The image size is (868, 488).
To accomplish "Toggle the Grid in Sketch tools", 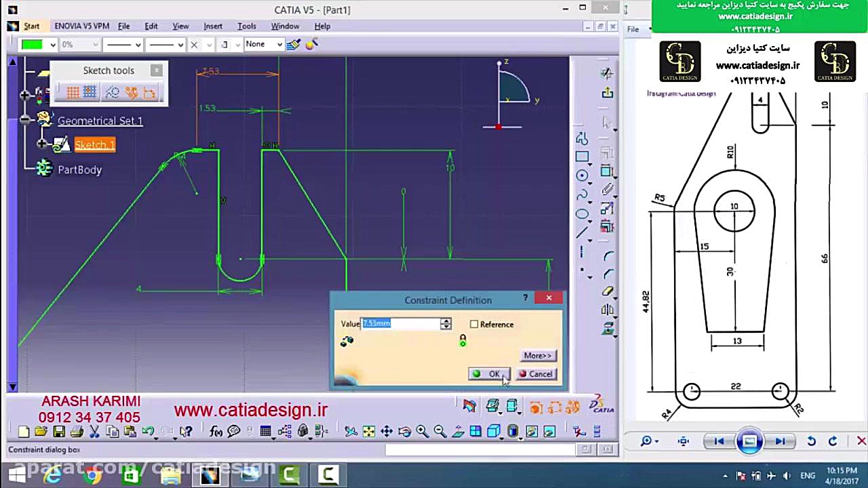I will pos(73,92).
